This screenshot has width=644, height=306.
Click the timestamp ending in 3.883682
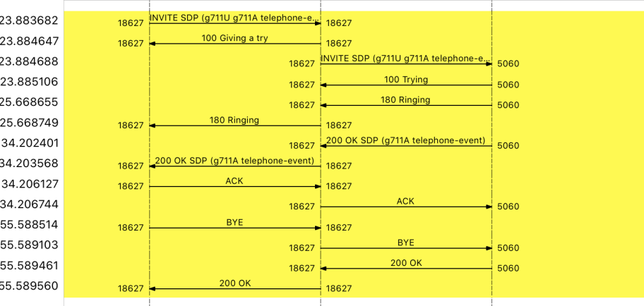pos(30,20)
